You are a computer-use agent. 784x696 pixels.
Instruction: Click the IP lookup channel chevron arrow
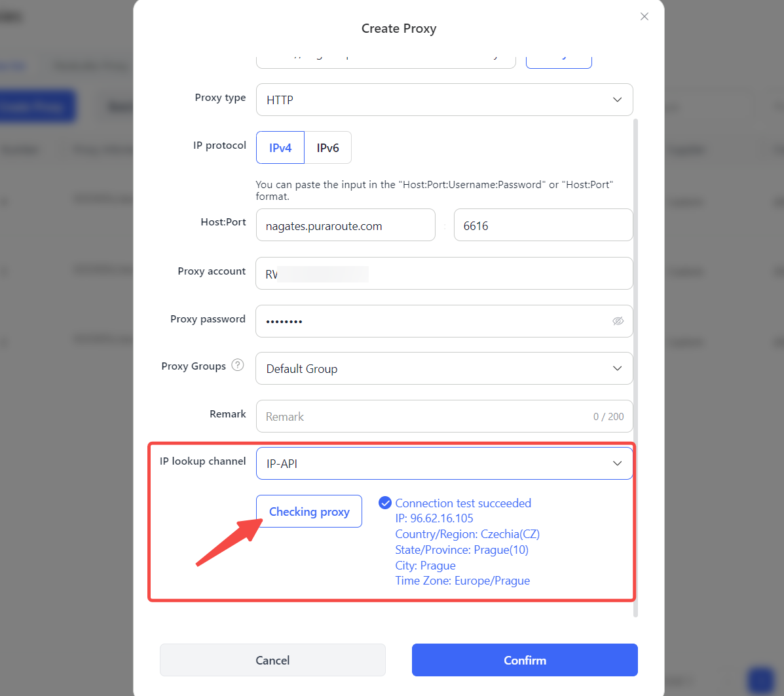click(618, 463)
